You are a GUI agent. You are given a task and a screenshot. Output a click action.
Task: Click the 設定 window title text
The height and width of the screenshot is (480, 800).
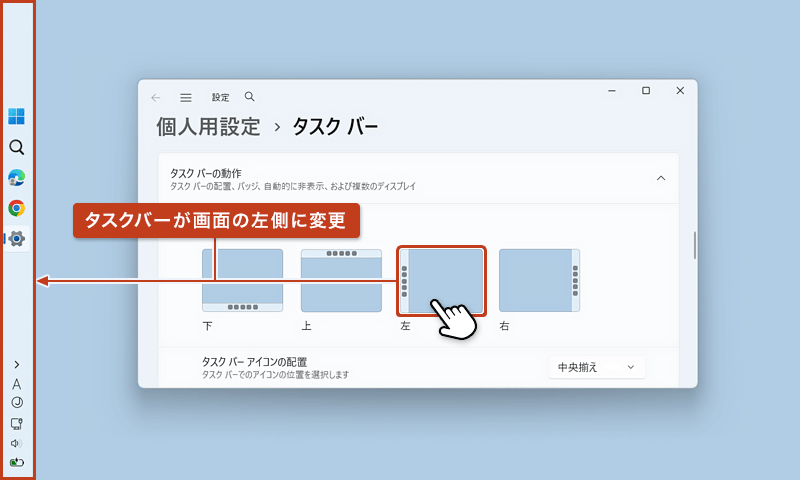220,97
